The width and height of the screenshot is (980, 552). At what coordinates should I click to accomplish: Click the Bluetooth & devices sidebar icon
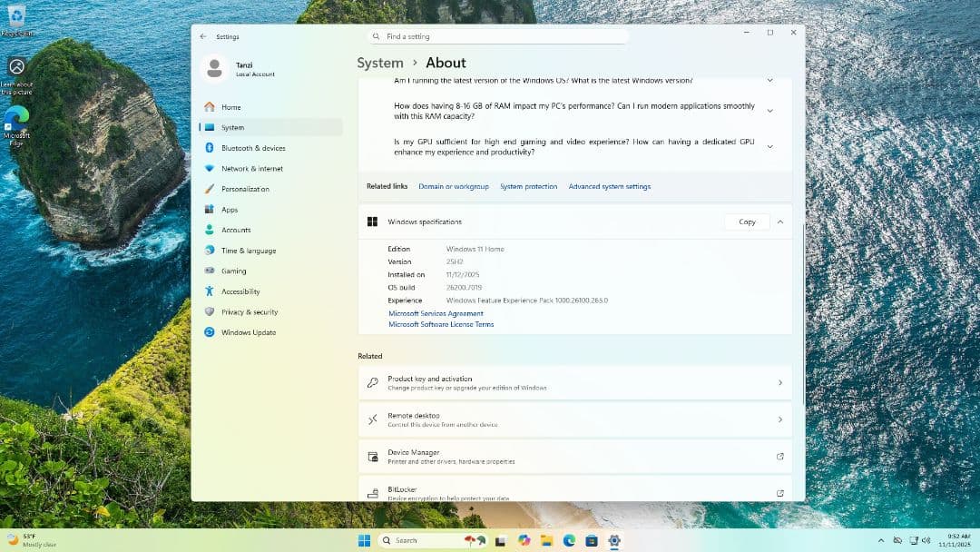[x=210, y=148]
